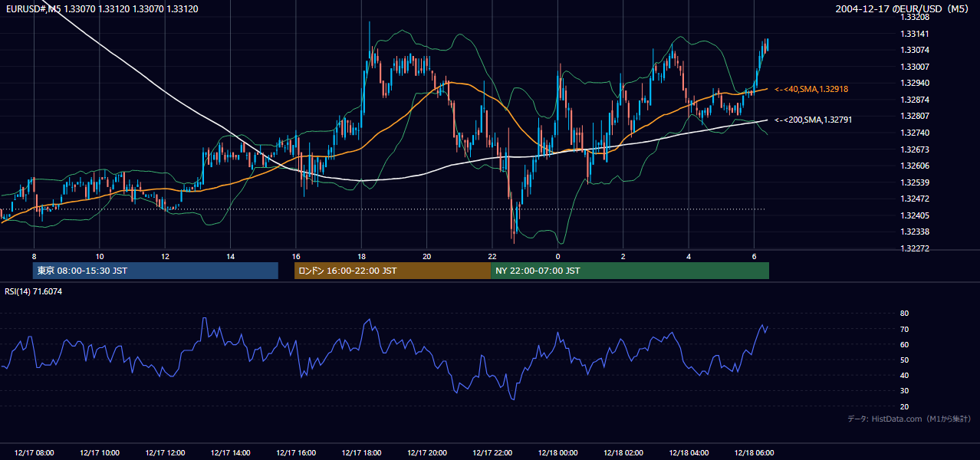Click RSI scale value 60
The height and width of the screenshot is (460, 980).
(x=904, y=344)
